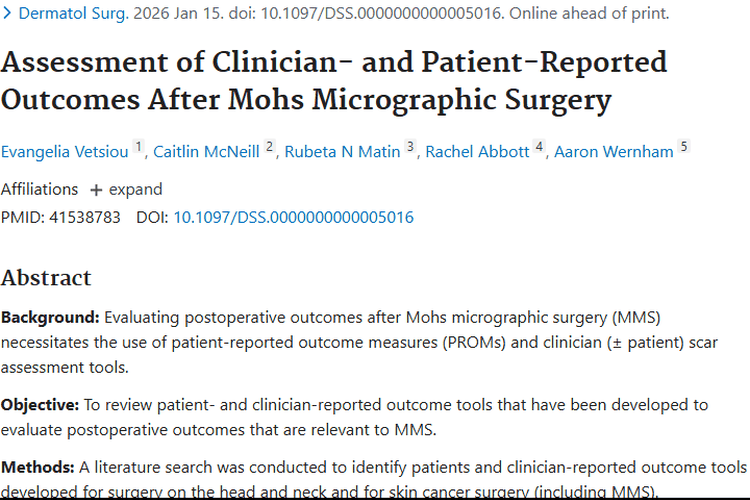Open Rachel Abbott's author link

coord(477,152)
